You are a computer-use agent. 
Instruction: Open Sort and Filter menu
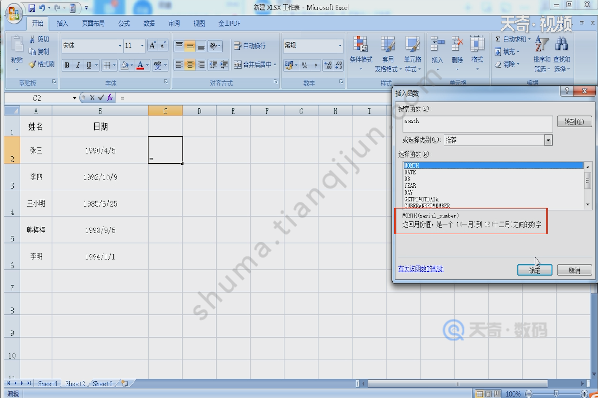(542, 54)
